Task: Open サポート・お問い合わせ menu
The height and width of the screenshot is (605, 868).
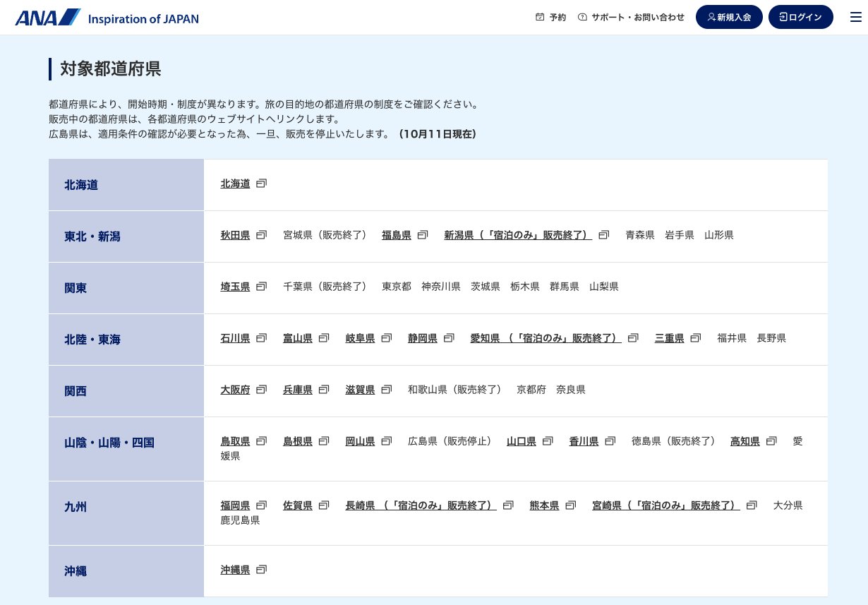Action: click(631, 17)
